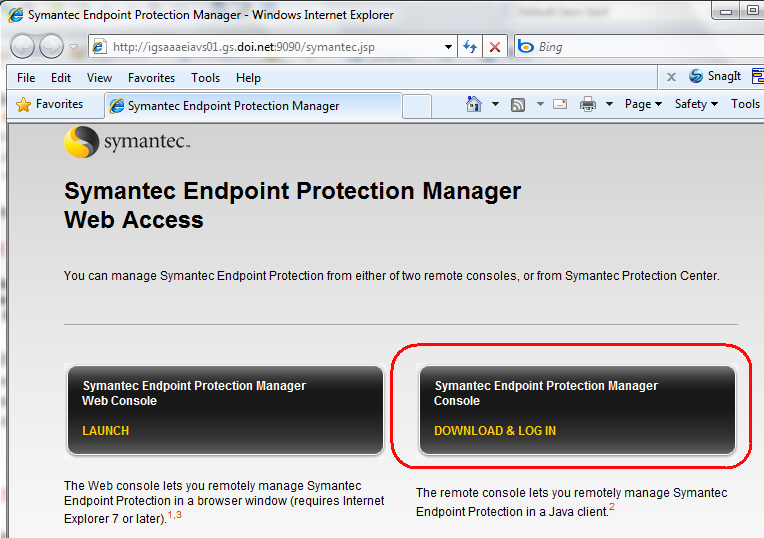
Task: Open the Tools command bar menu
Action: click(x=746, y=104)
